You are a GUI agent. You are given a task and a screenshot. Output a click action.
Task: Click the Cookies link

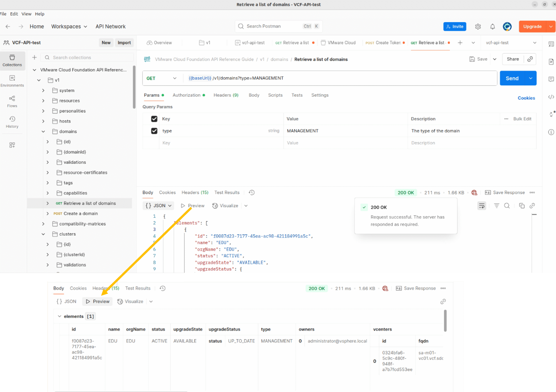[526, 98]
